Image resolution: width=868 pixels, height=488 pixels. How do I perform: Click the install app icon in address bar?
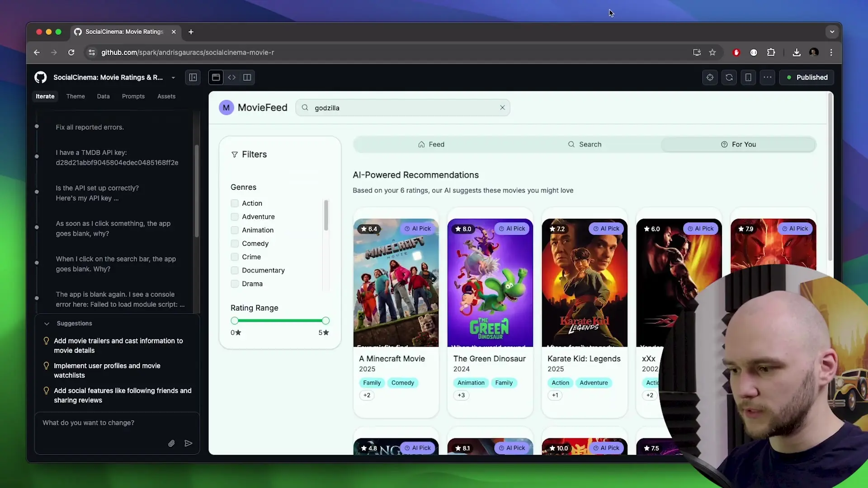[697, 52]
